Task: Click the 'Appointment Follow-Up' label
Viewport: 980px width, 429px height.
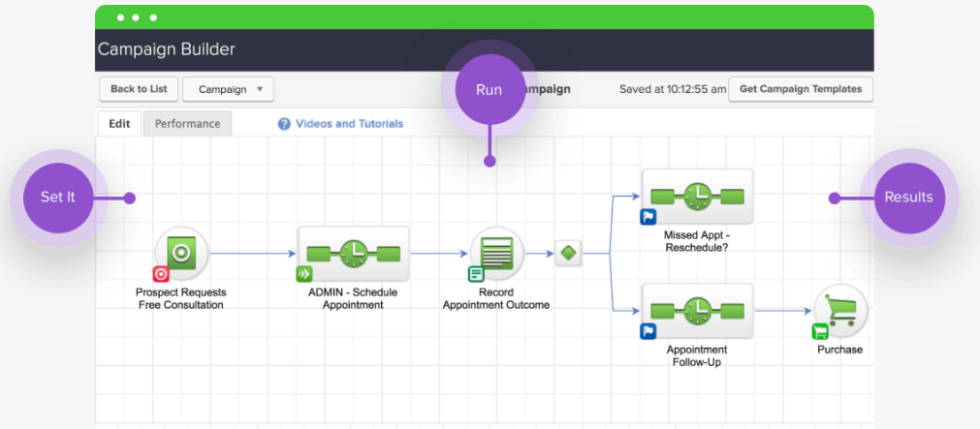Action: tap(697, 356)
